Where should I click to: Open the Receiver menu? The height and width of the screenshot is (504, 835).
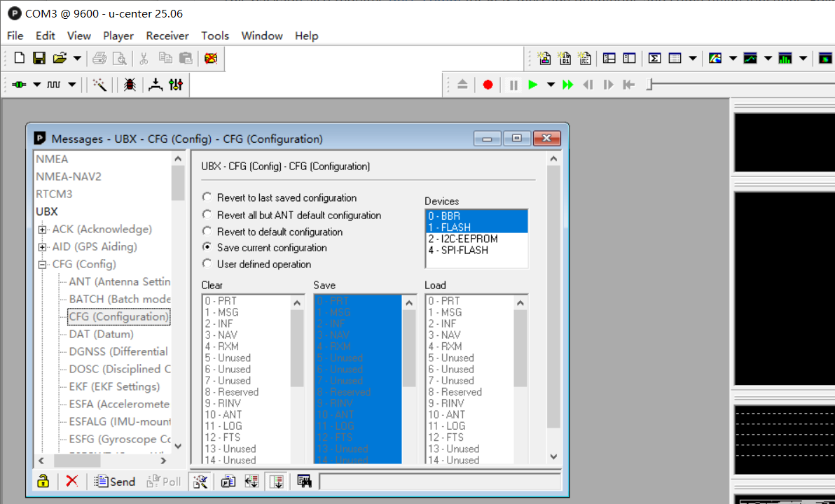click(167, 36)
